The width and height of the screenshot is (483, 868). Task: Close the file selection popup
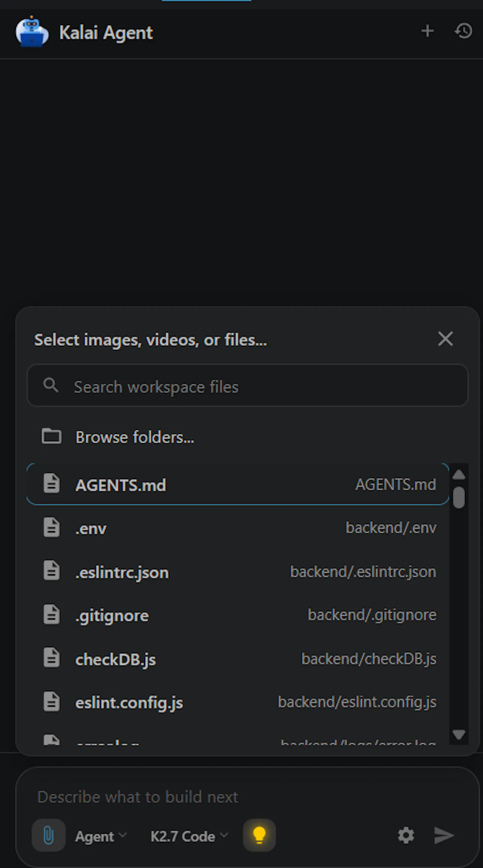pyautogui.click(x=445, y=339)
